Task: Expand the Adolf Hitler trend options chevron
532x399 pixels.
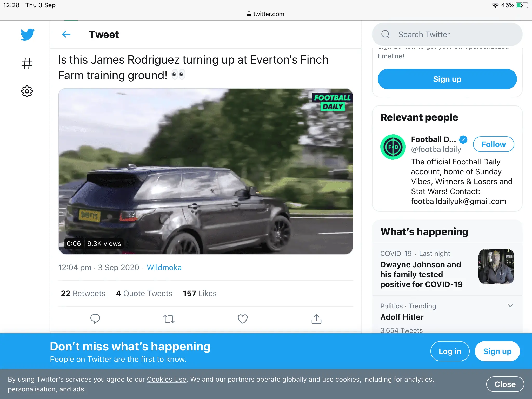Action: (x=510, y=306)
